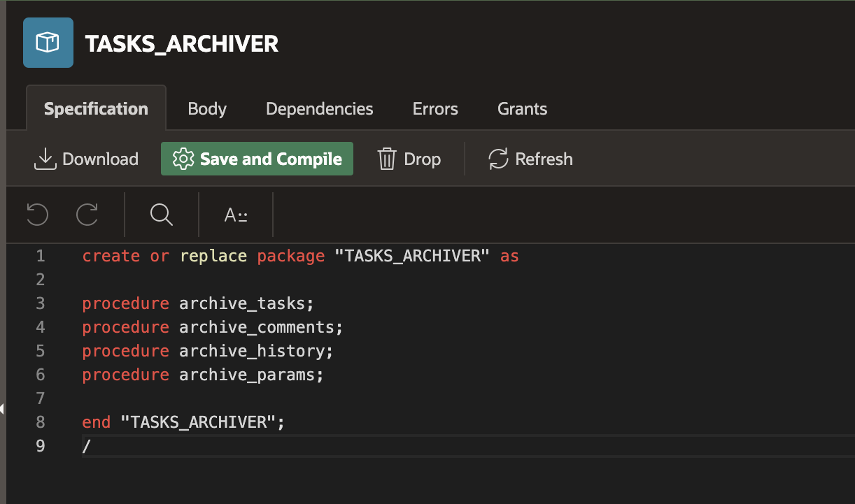The width and height of the screenshot is (855, 504).
Task: Open the Dependencies tab
Action: coord(320,109)
